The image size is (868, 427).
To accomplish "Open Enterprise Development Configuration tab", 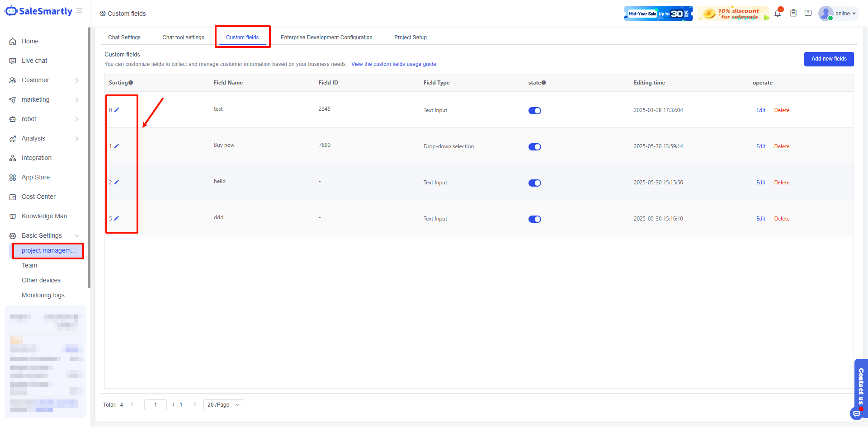I will point(326,38).
